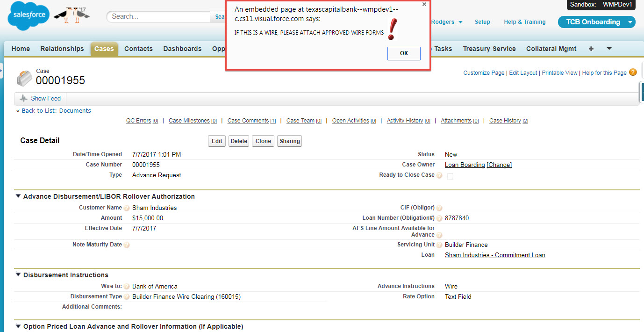Click the Delete button in Case Detail
644x332 pixels.
pyautogui.click(x=239, y=141)
